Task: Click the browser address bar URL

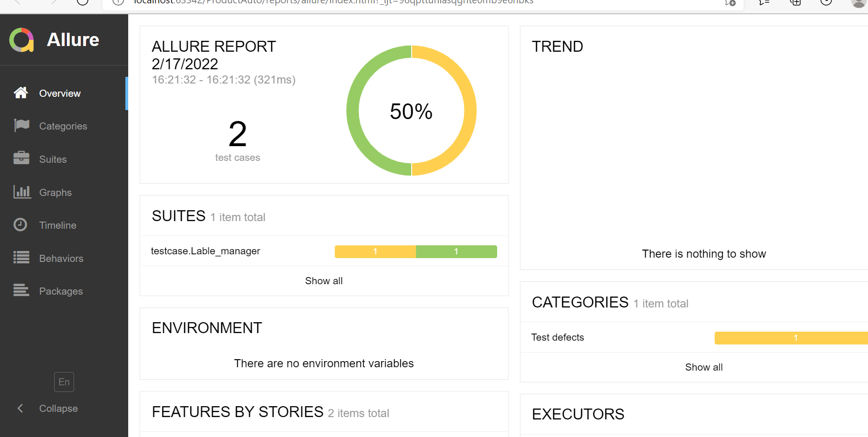Action: point(332,2)
